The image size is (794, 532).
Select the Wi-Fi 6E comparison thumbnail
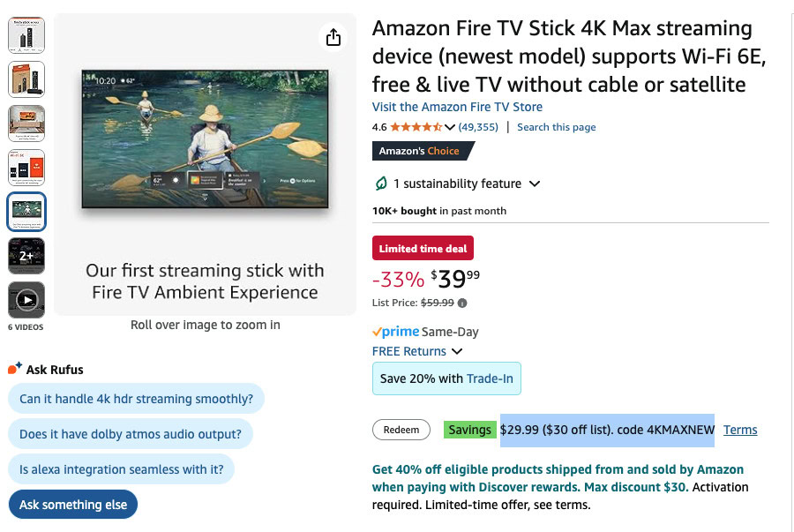[x=26, y=168]
